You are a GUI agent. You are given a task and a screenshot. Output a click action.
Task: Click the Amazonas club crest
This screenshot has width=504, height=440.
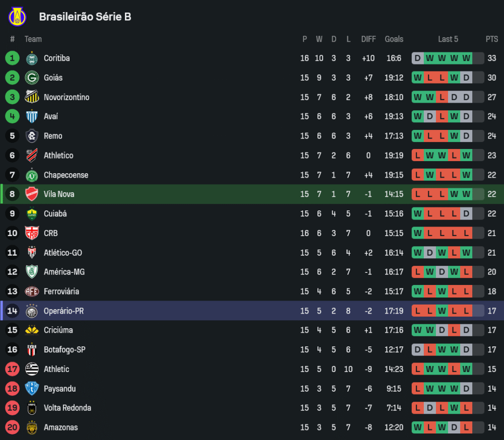[32, 427]
